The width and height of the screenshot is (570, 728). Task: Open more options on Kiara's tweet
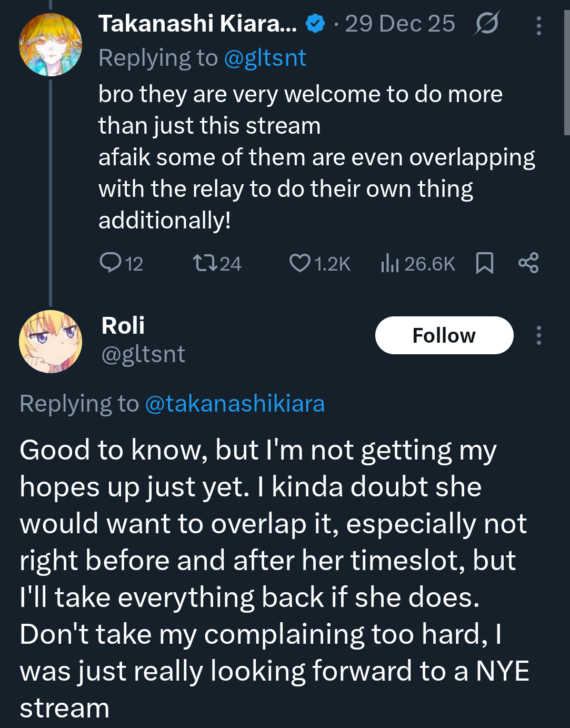point(538,25)
